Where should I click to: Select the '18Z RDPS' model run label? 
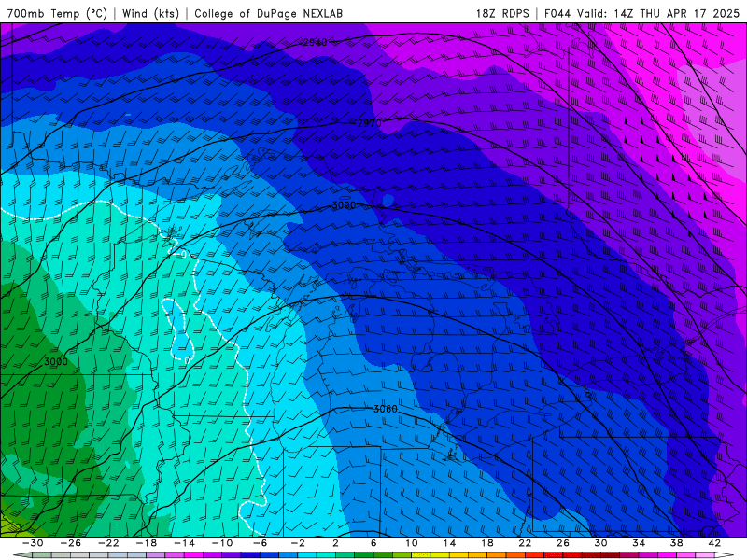(x=502, y=13)
